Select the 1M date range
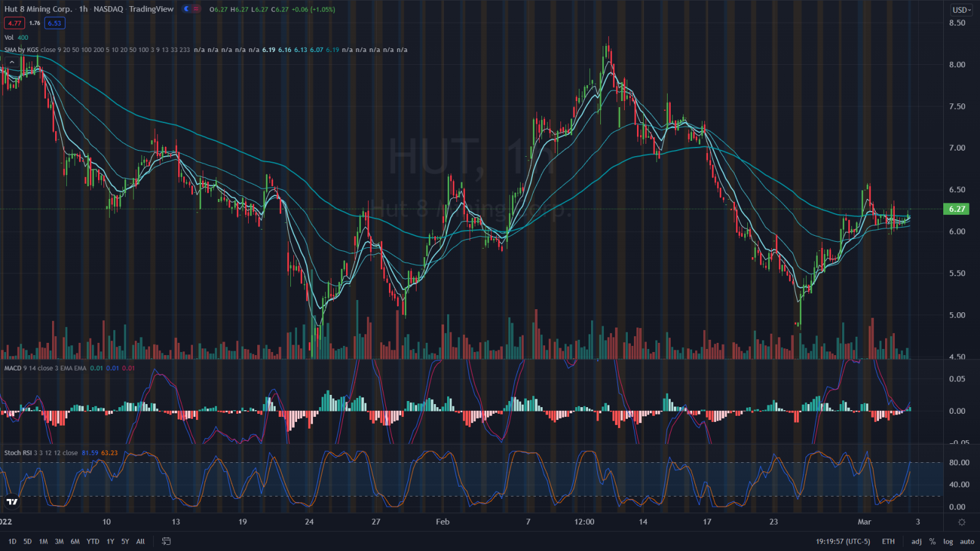The width and height of the screenshot is (980, 551). point(43,541)
